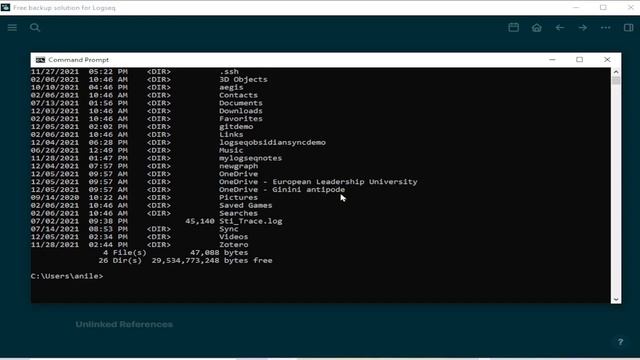Click the Links directory entry

(231, 135)
